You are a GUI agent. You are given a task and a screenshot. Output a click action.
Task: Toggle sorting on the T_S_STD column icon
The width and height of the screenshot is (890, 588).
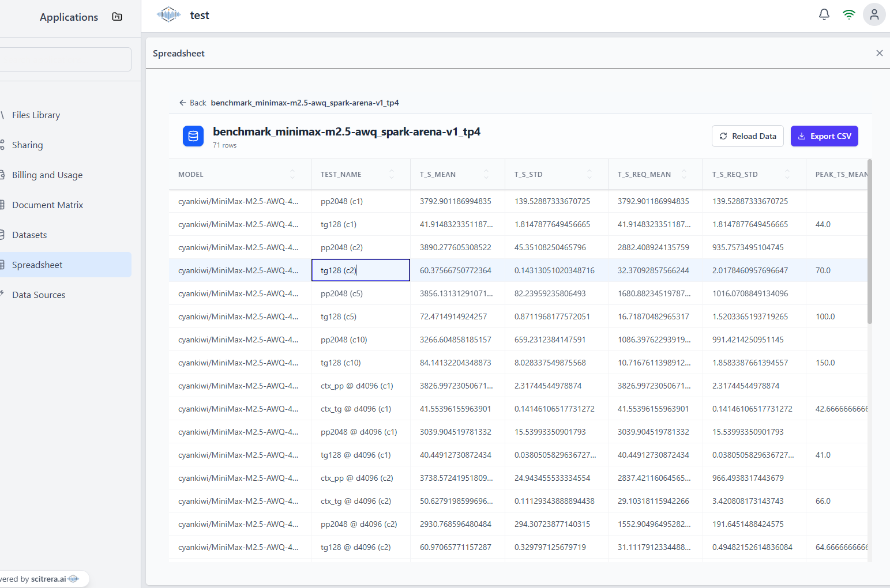click(589, 174)
